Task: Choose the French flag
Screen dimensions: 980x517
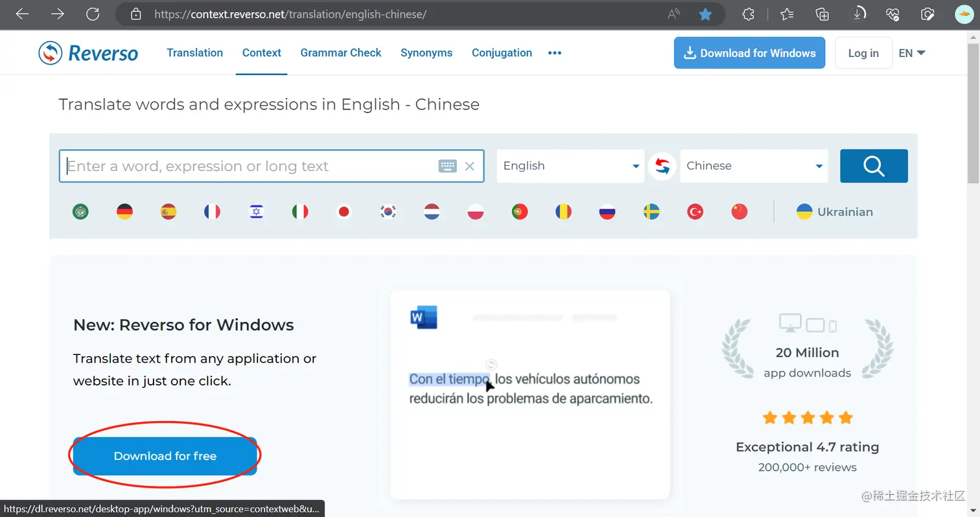Action: pyautogui.click(x=212, y=212)
